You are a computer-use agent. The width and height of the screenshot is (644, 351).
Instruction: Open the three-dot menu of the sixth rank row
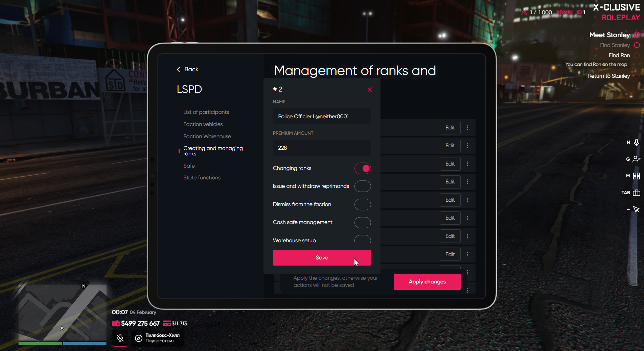pyautogui.click(x=468, y=218)
